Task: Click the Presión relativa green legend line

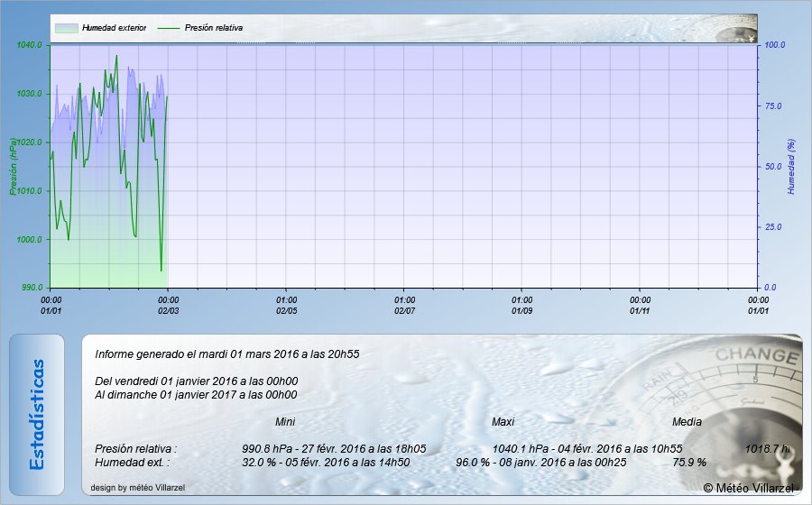Action: click(169, 28)
